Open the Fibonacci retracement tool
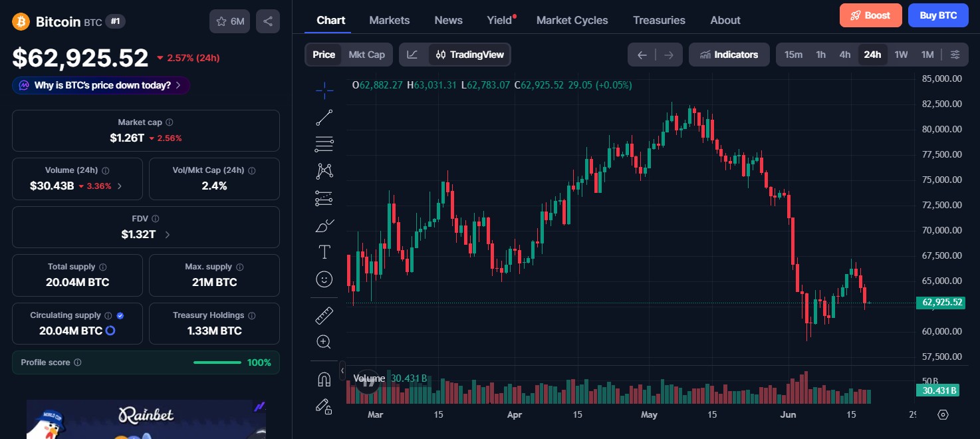This screenshot has height=439, width=980. pos(324,144)
